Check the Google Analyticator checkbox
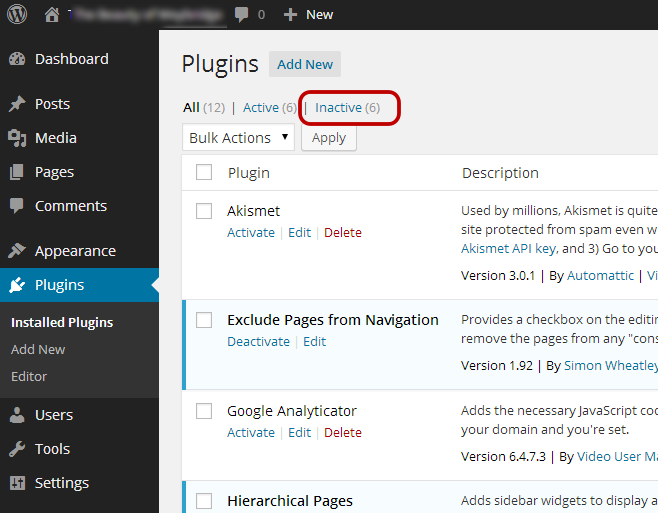The height and width of the screenshot is (513, 658). click(x=204, y=411)
